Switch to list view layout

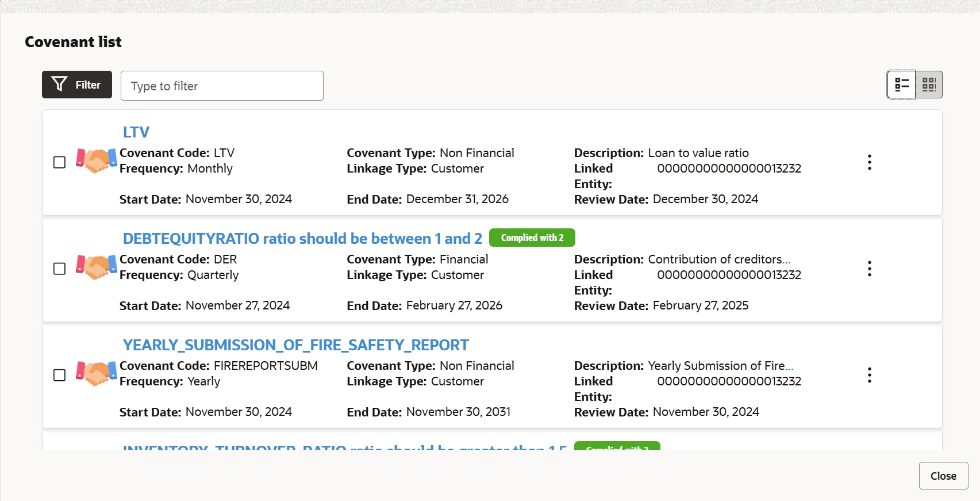pos(901,85)
